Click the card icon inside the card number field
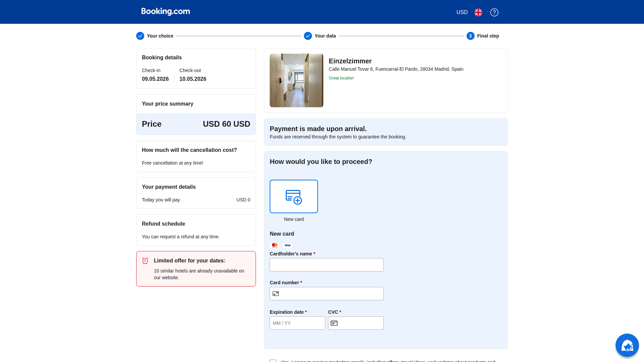The width and height of the screenshot is (644, 362). (276, 293)
